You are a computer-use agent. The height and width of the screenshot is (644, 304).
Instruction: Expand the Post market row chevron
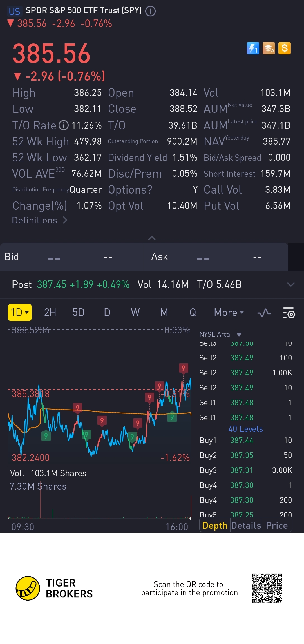290,284
